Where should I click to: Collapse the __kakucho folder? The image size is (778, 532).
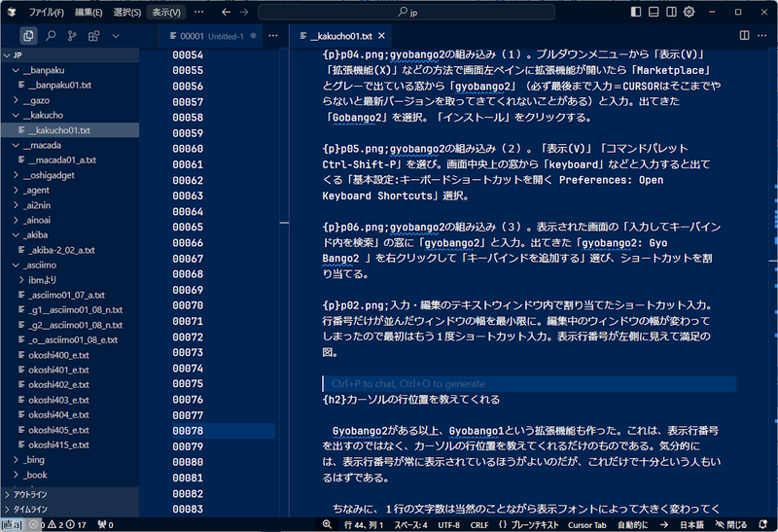[16, 115]
